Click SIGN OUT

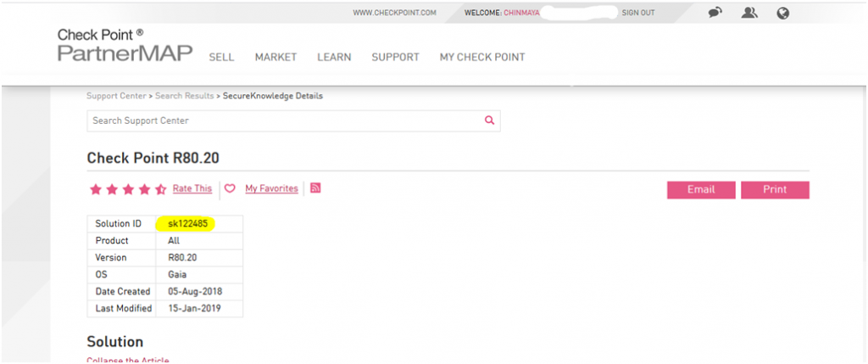point(638,13)
